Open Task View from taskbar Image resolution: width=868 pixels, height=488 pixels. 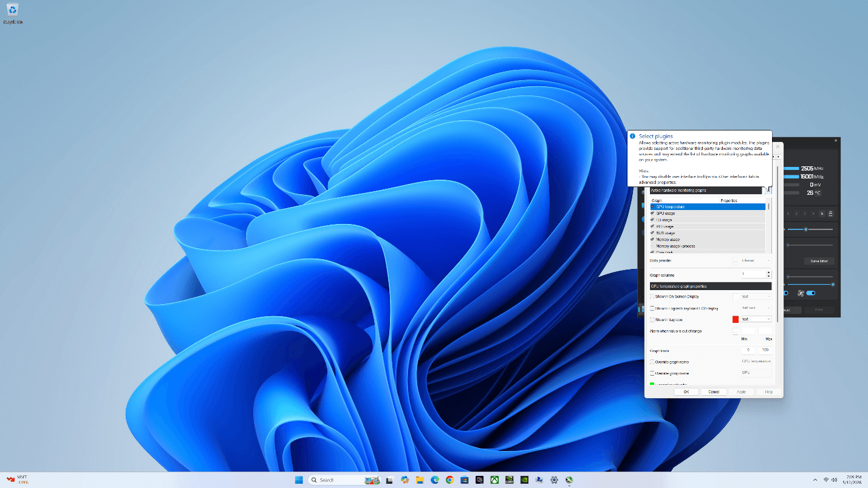tap(390, 480)
